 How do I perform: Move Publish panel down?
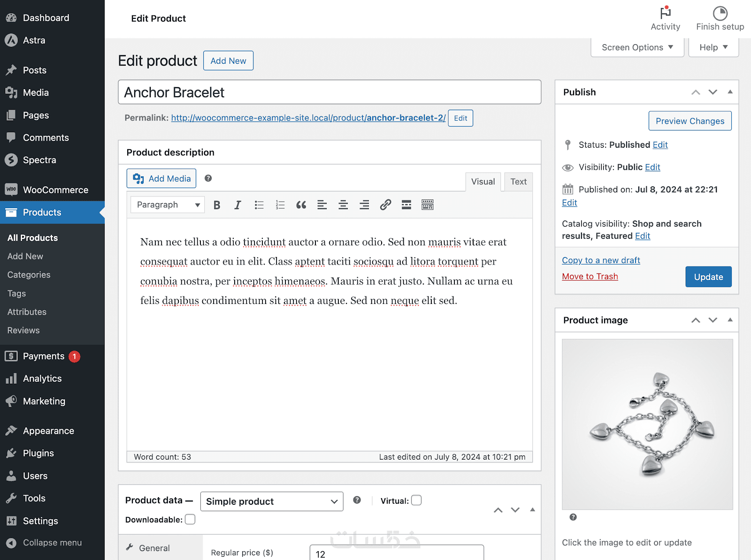point(713,92)
